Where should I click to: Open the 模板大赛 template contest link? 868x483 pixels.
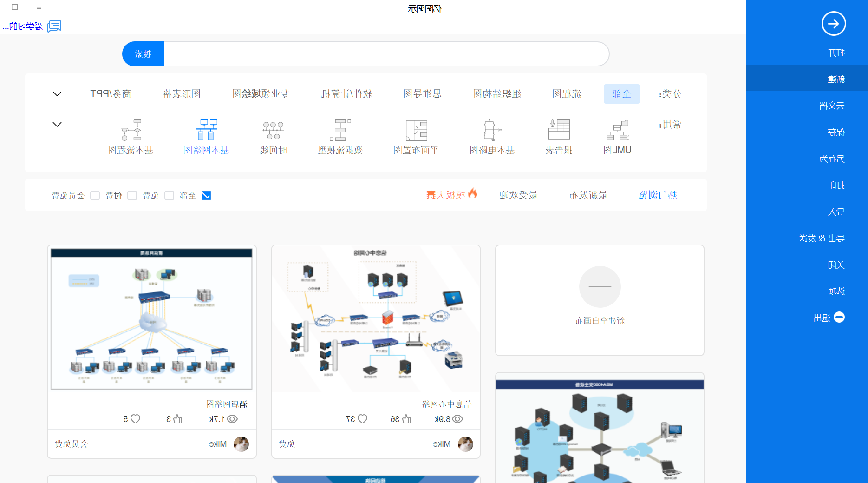(451, 195)
